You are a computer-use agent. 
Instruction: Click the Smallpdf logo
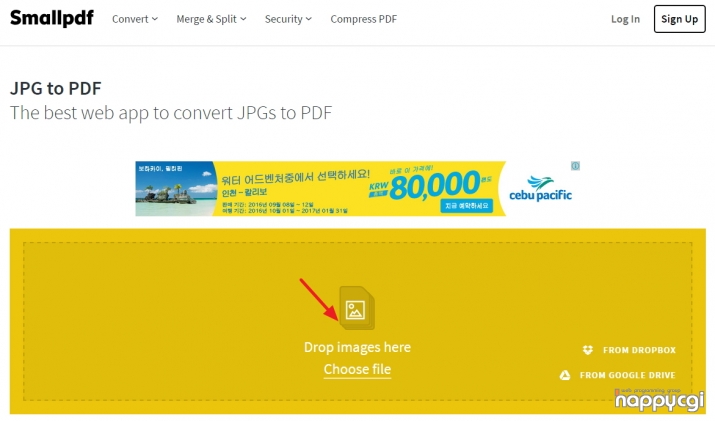[x=52, y=18]
